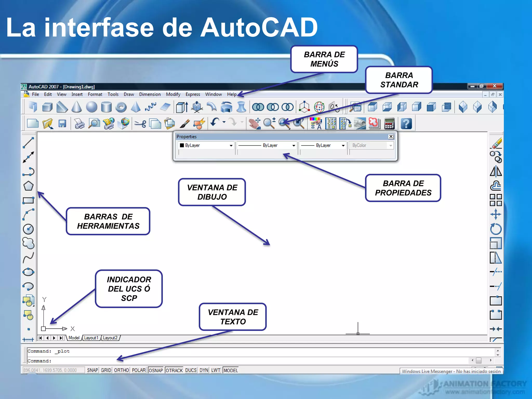Toggle LWT lineweight display
Image resolution: width=532 pixels, height=399 pixels.
tap(216, 370)
